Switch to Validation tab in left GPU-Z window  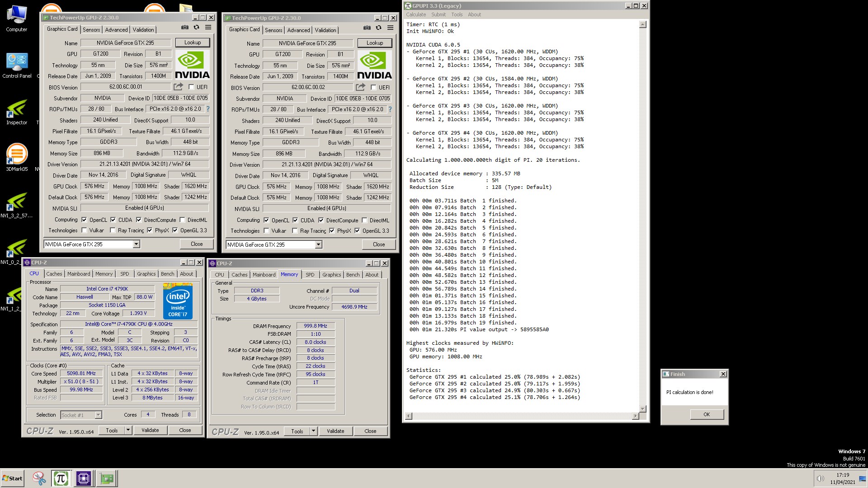pos(143,29)
